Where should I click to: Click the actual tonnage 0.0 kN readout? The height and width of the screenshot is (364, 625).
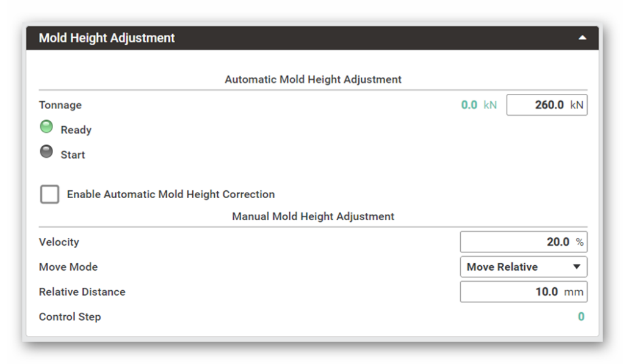(x=479, y=105)
